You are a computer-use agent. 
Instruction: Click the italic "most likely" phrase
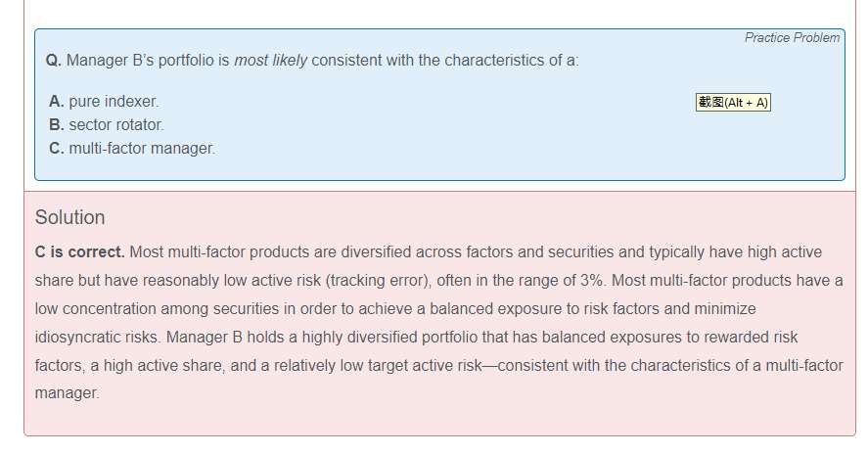tap(270, 61)
